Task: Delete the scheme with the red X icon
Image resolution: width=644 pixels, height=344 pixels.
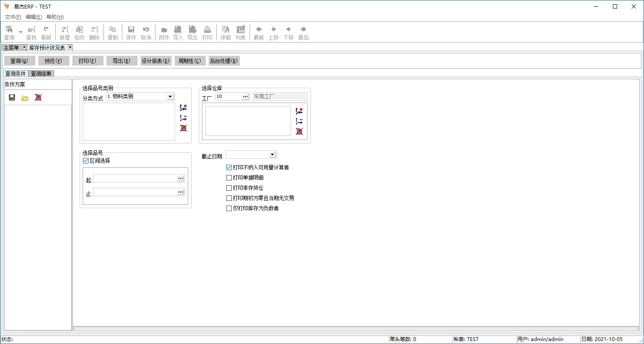Action: [x=38, y=97]
